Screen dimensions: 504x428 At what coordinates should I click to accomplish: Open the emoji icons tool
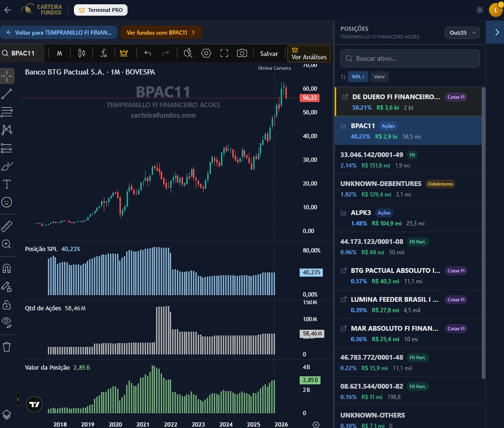[7, 202]
